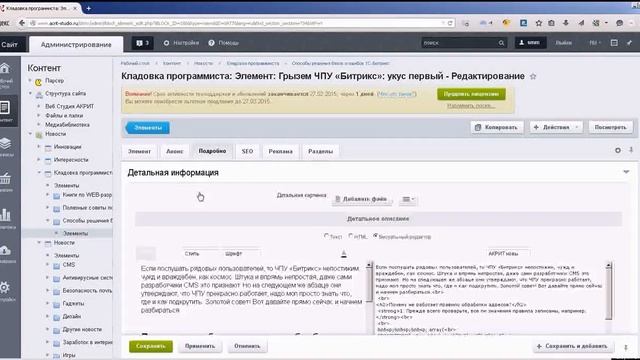Add page to favorites with the title star

533,76
